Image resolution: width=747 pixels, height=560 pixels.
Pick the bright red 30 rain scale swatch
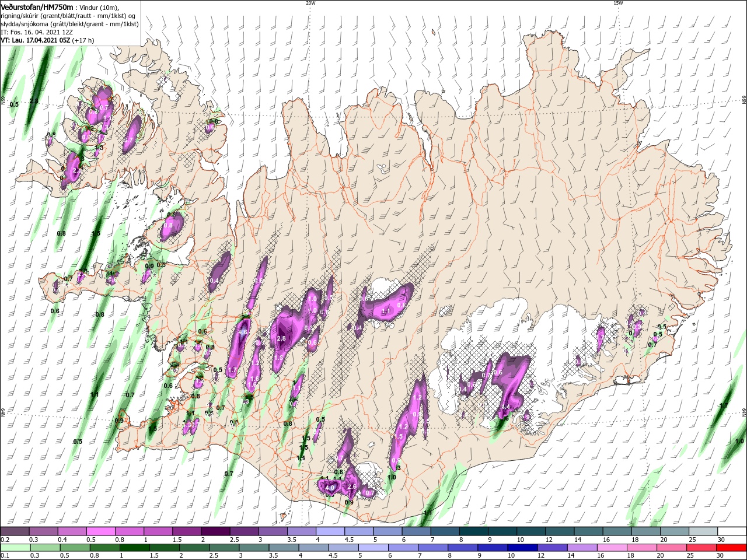[x=732, y=548]
